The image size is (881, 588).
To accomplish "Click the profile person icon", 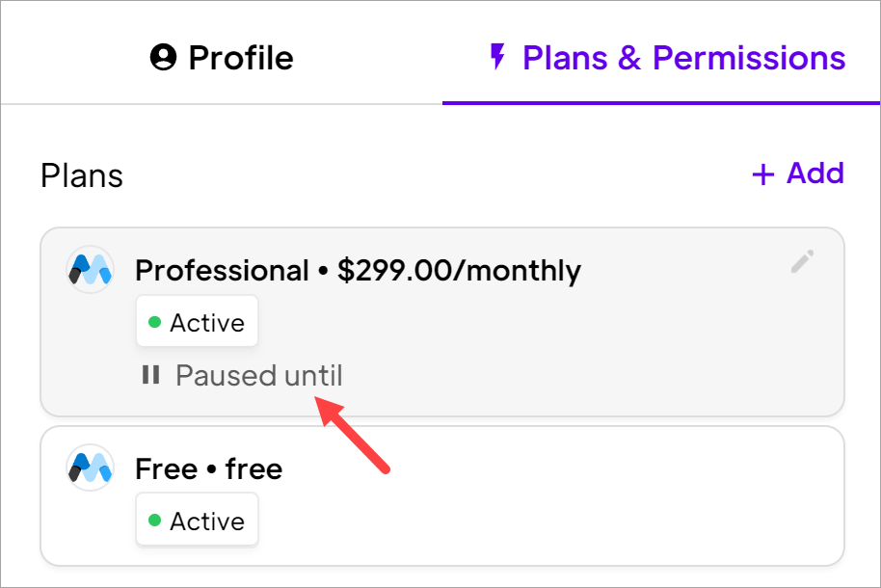I will [164, 57].
